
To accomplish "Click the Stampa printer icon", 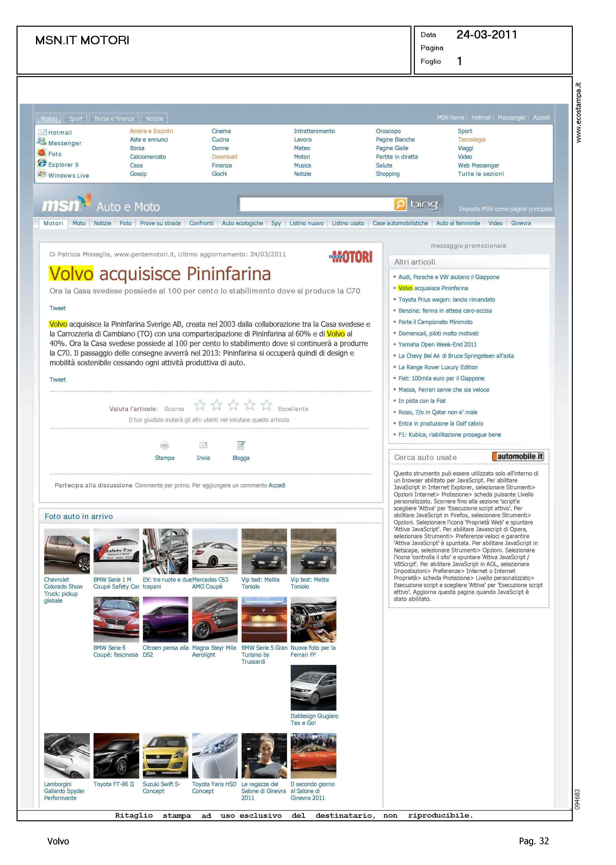I will coord(165,445).
